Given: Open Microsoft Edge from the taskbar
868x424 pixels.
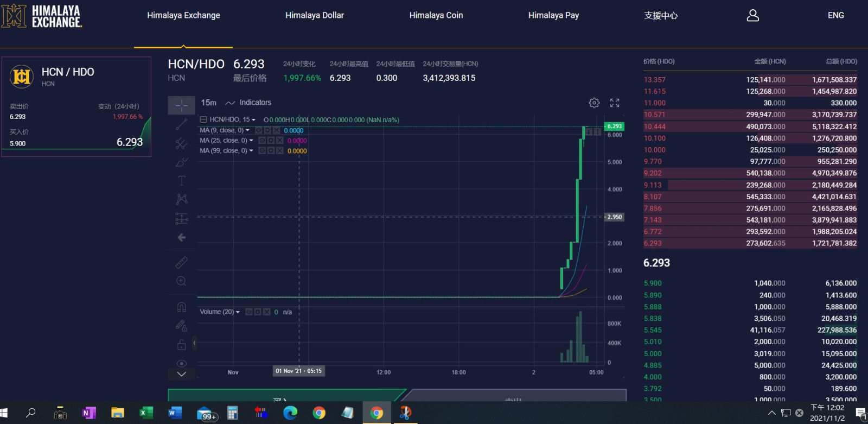Looking at the screenshot, I should tap(290, 413).
